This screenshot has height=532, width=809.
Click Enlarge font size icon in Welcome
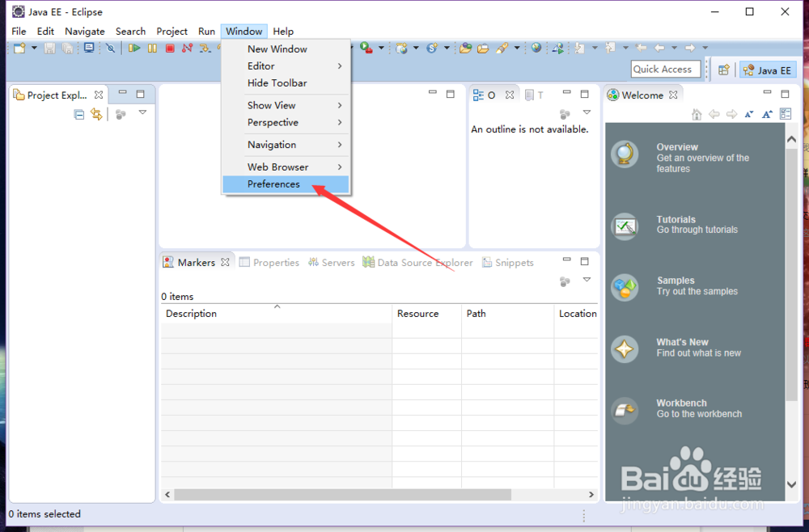pyautogui.click(x=767, y=115)
